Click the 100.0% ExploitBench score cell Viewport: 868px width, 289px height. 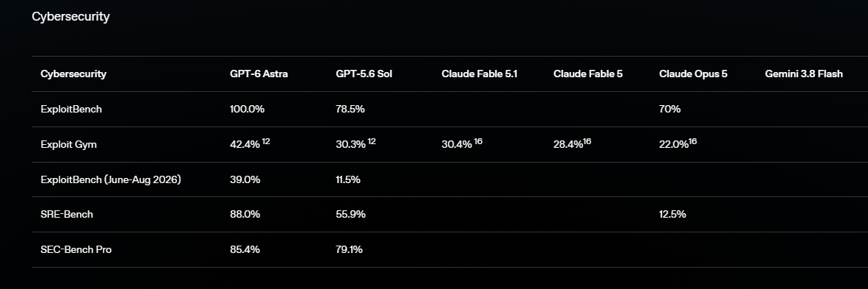(247, 110)
